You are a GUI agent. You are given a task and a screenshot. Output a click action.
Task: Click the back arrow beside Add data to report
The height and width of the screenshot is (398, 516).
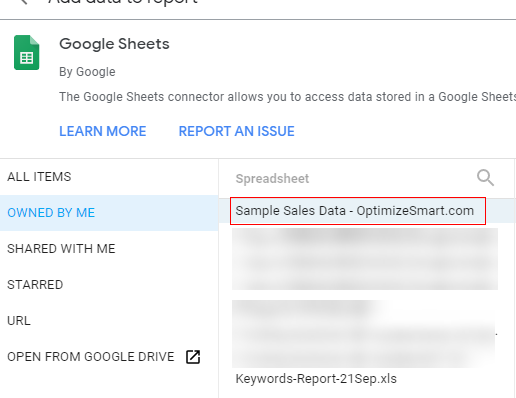point(23,1)
